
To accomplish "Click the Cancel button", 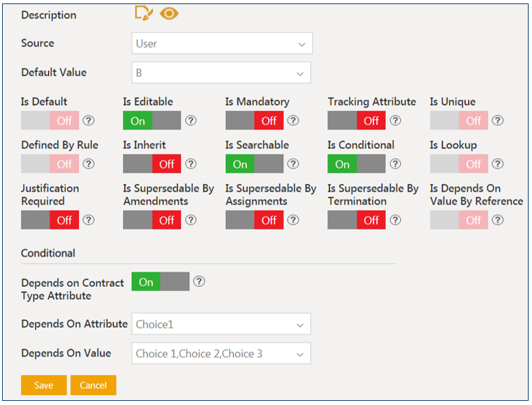I will [x=93, y=385].
